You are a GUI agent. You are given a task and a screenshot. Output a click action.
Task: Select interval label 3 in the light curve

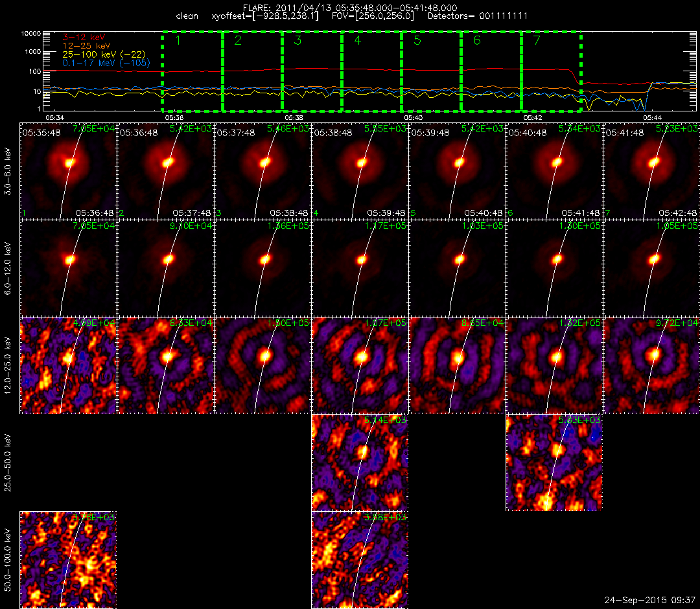[297, 40]
